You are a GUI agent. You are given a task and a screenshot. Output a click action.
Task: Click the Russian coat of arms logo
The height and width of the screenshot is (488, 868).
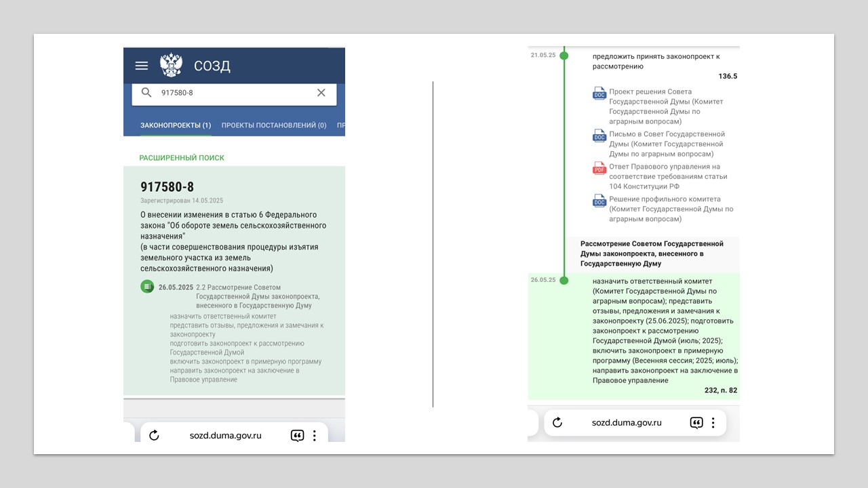point(171,65)
